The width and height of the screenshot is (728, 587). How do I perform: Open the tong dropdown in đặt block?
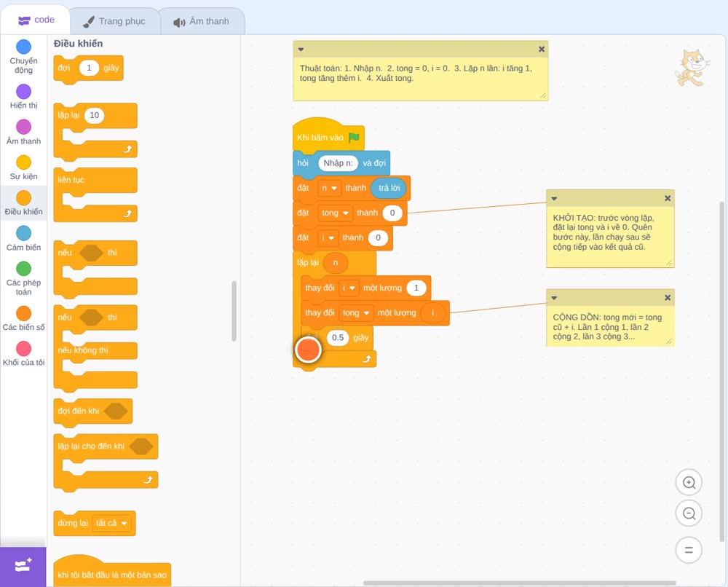point(335,213)
